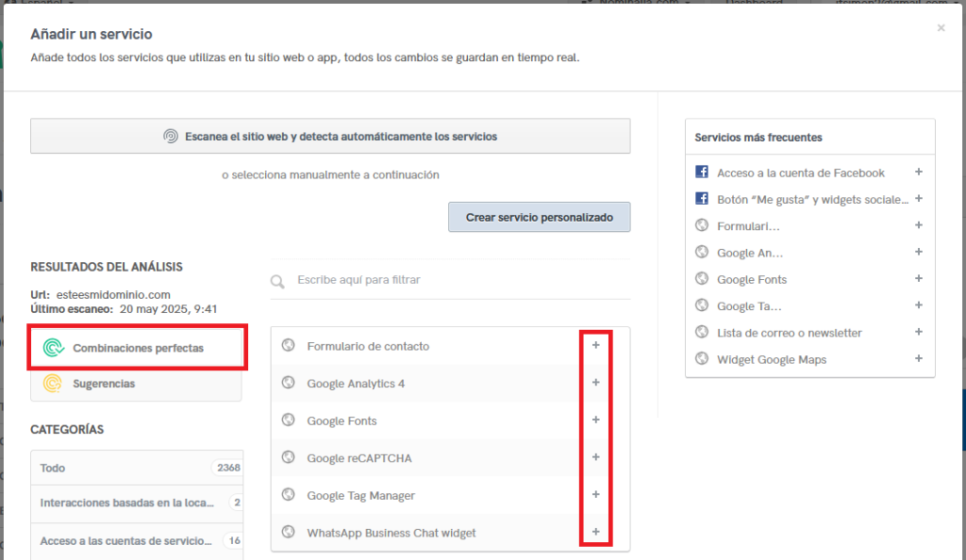The height and width of the screenshot is (560, 966).
Task: Add Lista de correo o newsletter plus
Action: pyautogui.click(x=919, y=332)
